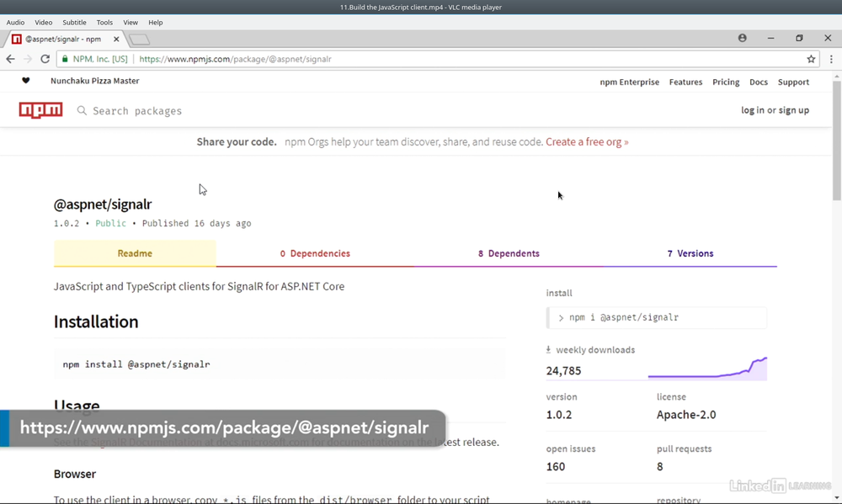Click the Create a free org link
Image resolution: width=842 pixels, height=504 pixels.
[x=587, y=141]
